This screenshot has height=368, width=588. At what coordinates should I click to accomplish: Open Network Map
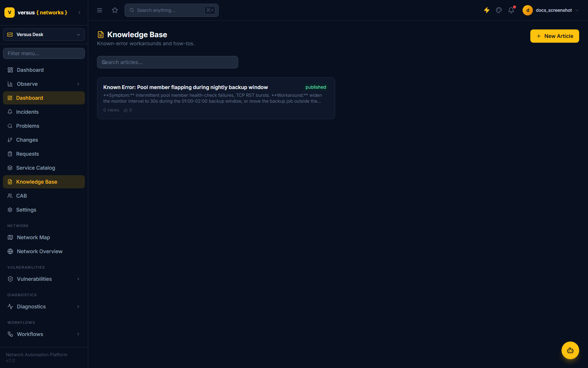pyautogui.click(x=44, y=237)
